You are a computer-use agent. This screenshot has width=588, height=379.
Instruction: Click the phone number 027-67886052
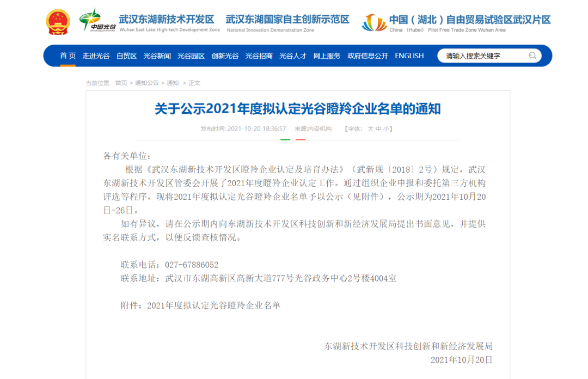(x=192, y=265)
